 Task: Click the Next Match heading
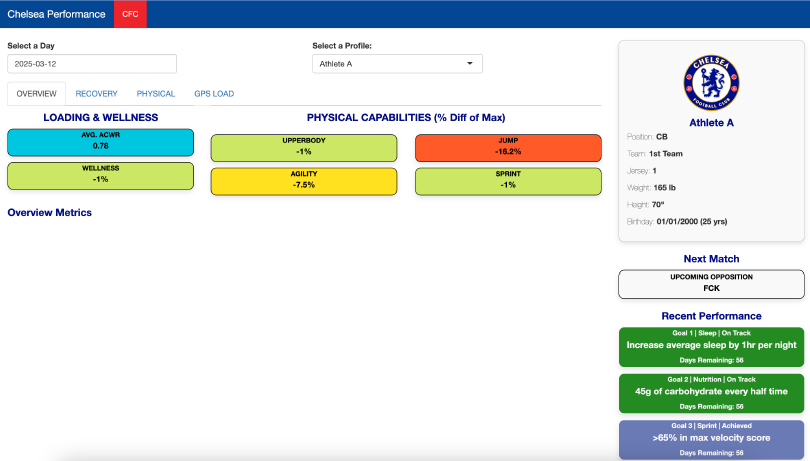711,259
